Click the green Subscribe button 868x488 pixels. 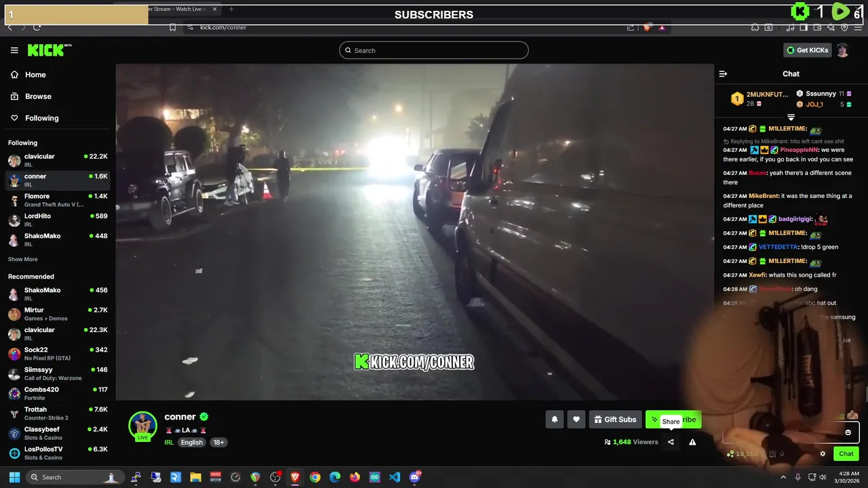673,420
